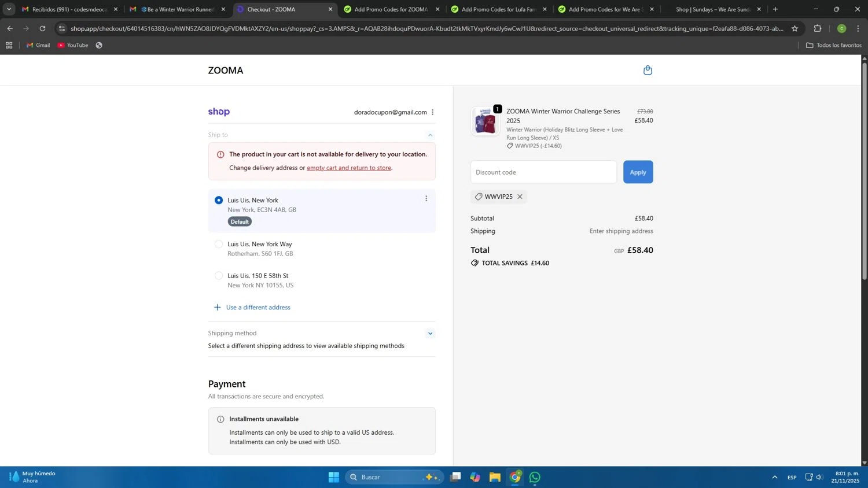Open the shopping bag cart icon
Screen dimensions: 868x488
pos(648,71)
